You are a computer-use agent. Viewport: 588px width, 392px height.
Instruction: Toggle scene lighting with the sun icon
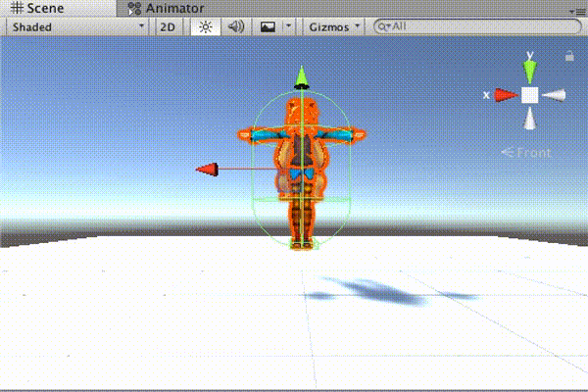tap(205, 26)
